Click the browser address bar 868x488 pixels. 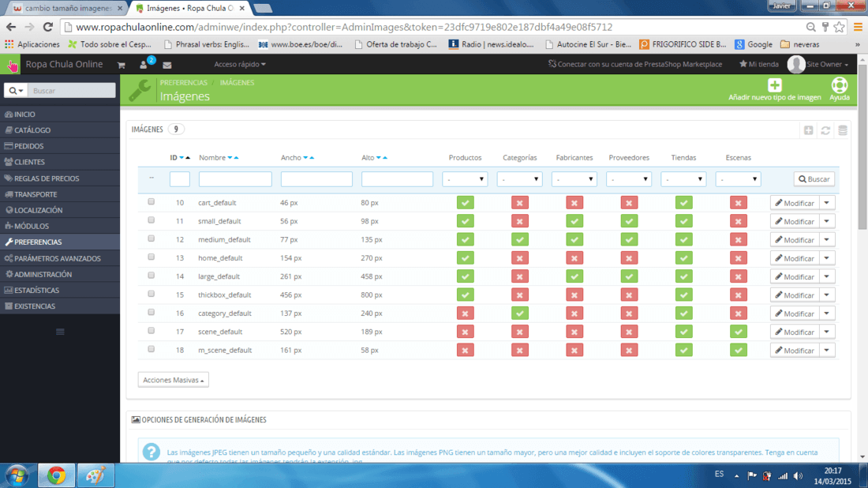[x=432, y=27]
